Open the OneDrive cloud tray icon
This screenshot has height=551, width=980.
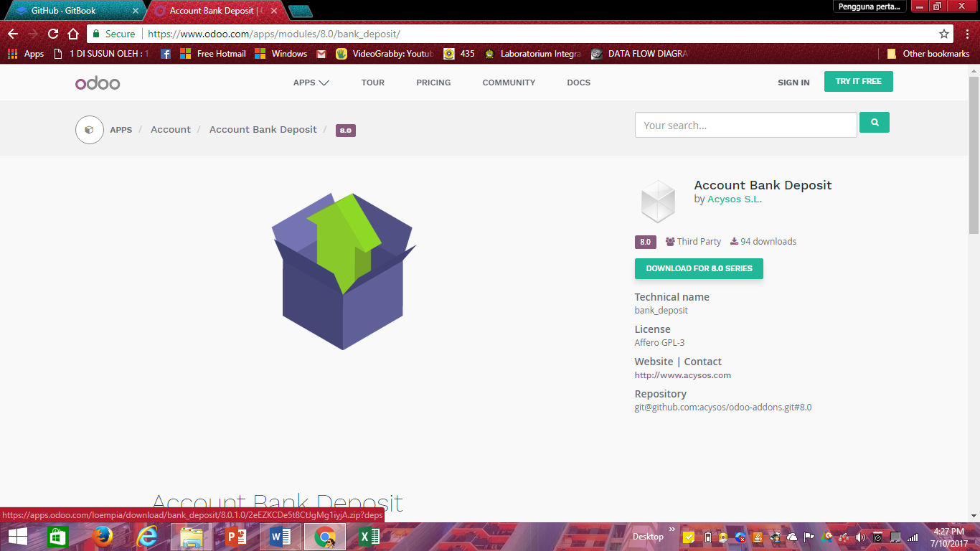pos(792,537)
